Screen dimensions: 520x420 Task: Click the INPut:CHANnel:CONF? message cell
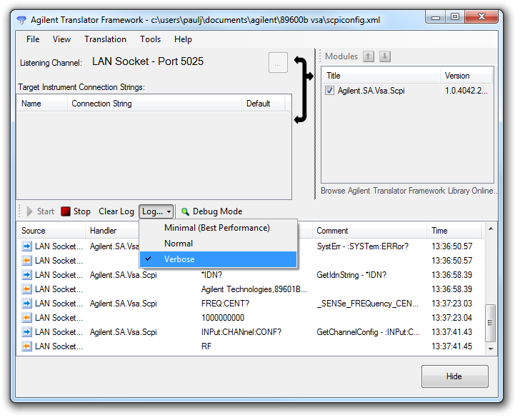241,331
